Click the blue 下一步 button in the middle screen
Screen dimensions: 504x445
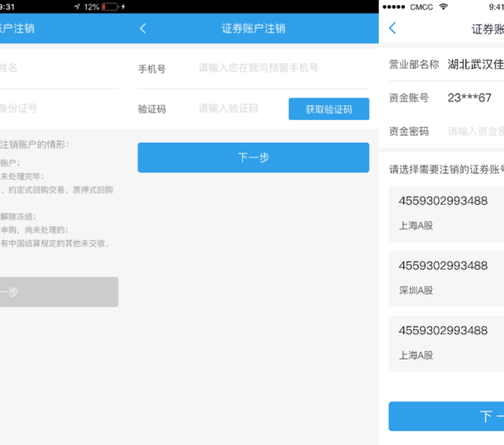tap(254, 158)
